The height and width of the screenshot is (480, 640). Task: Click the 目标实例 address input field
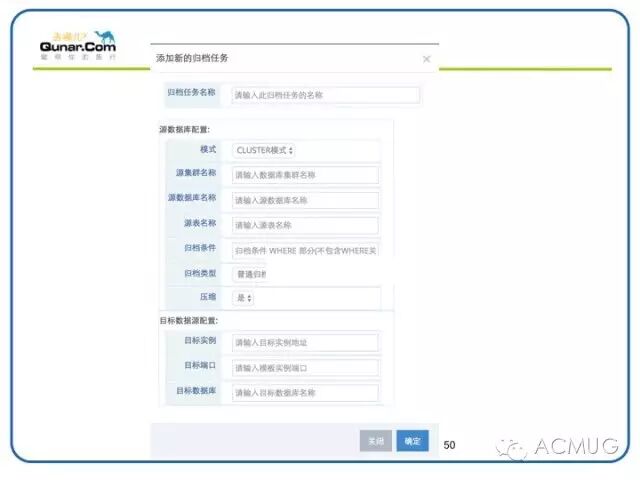coord(305,342)
